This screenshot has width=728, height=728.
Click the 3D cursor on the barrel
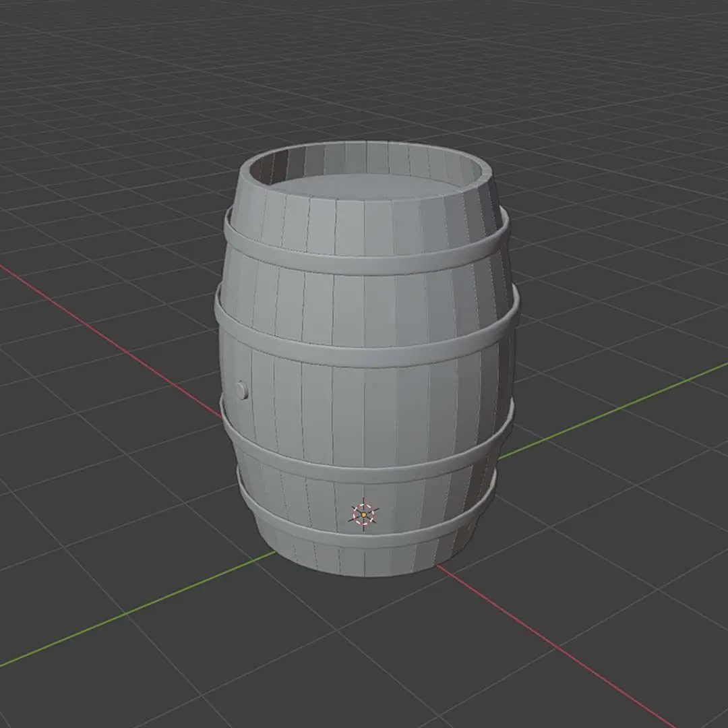[x=363, y=514]
